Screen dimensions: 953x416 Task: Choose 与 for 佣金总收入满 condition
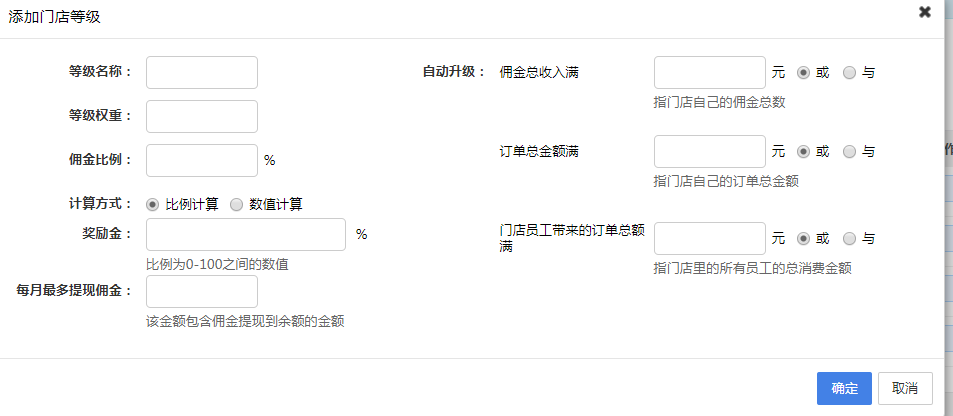pyautogui.click(x=850, y=73)
